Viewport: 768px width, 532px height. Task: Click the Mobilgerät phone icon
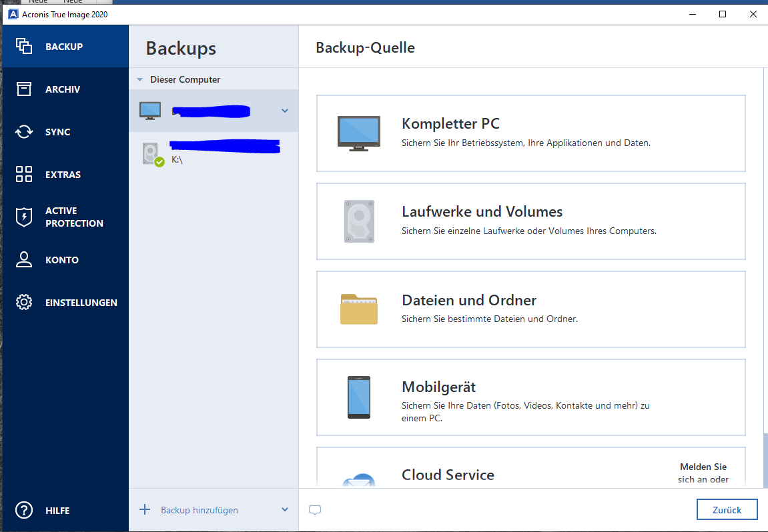click(358, 397)
